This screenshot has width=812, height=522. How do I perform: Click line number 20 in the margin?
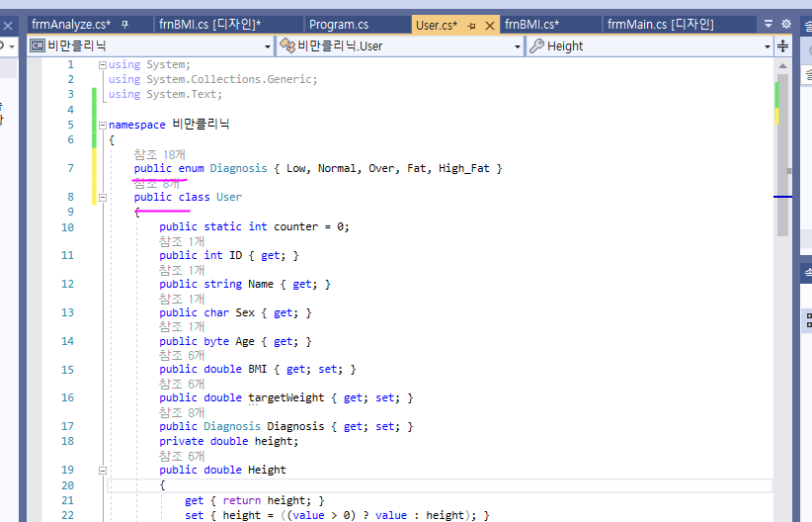[67, 485]
